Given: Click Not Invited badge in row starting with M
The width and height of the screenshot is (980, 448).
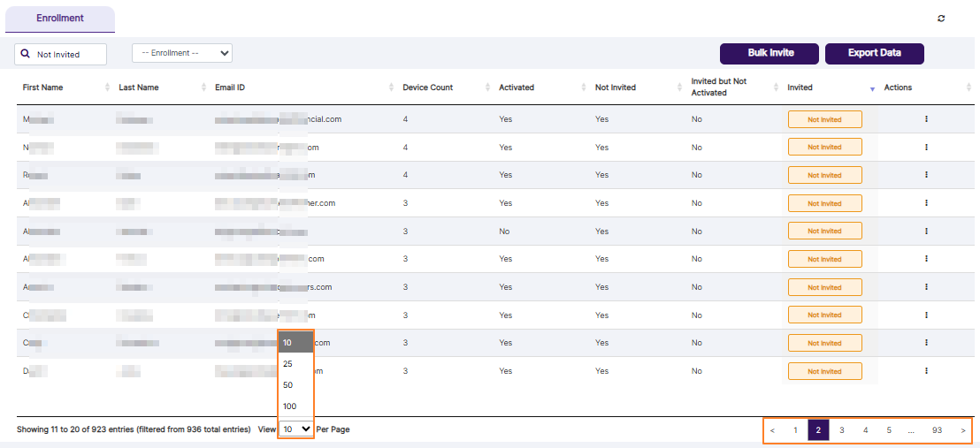Looking at the screenshot, I should pos(825,119).
